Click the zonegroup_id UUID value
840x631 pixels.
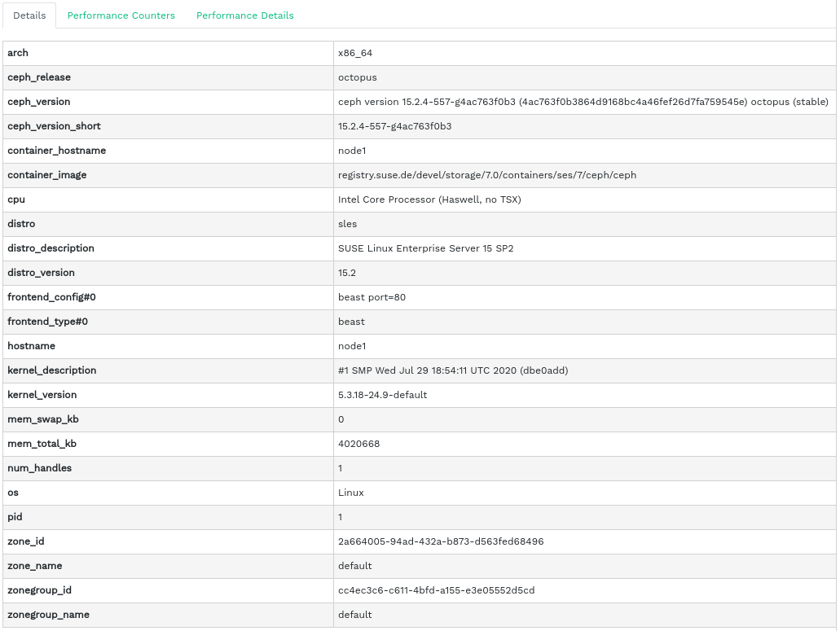pos(436,590)
